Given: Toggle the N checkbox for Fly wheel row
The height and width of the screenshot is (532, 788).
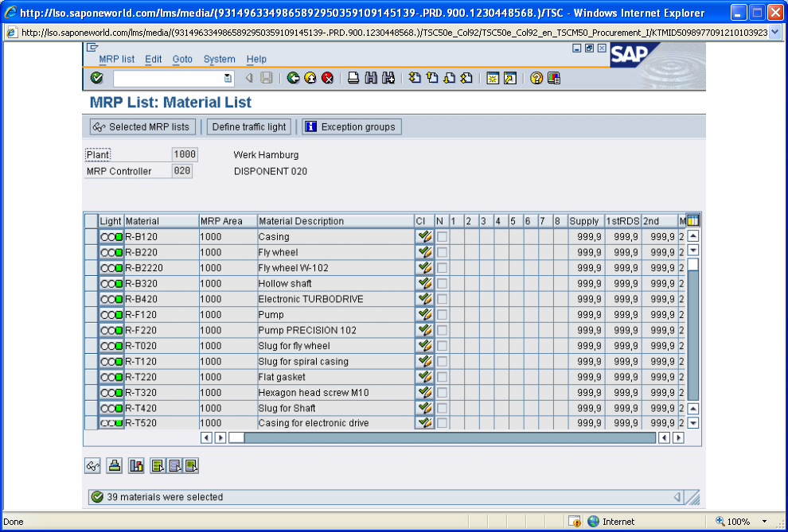Looking at the screenshot, I should pos(443,252).
